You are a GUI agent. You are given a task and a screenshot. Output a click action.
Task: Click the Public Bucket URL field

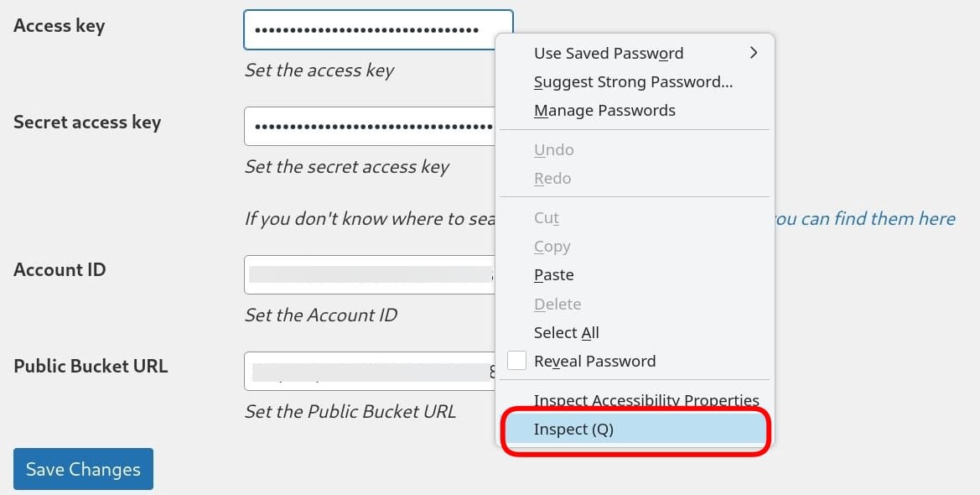pyautogui.click(x=369, y=371)
